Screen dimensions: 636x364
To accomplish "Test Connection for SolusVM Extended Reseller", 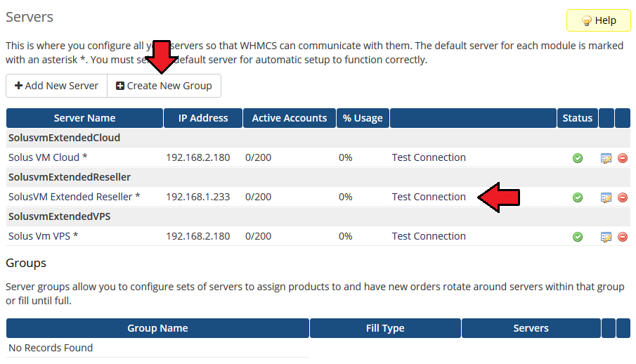I will coord(428,197).
